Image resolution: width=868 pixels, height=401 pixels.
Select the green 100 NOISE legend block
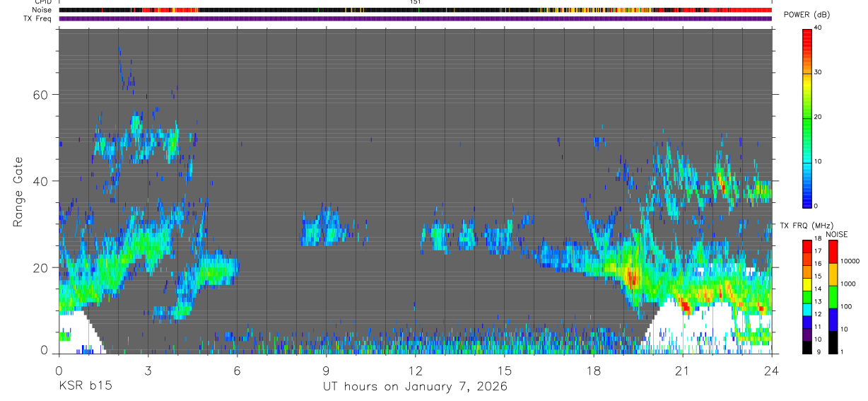click(833, 297)
